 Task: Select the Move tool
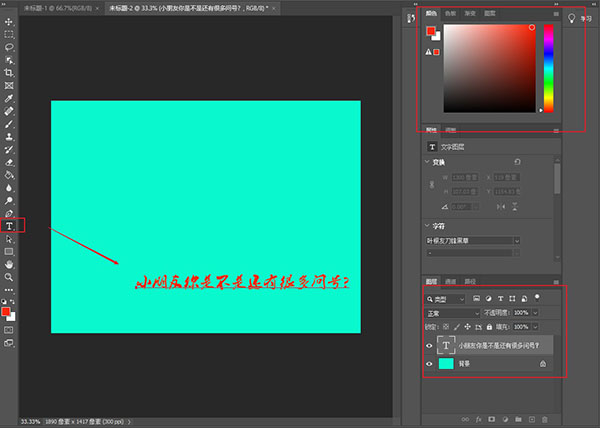click(x=9, y=22)
